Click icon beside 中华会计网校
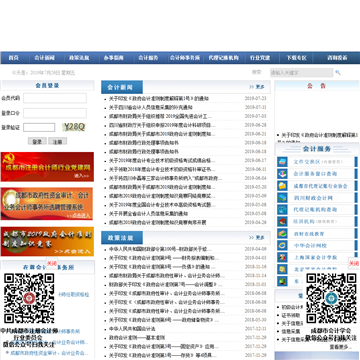 coord(282,246)
